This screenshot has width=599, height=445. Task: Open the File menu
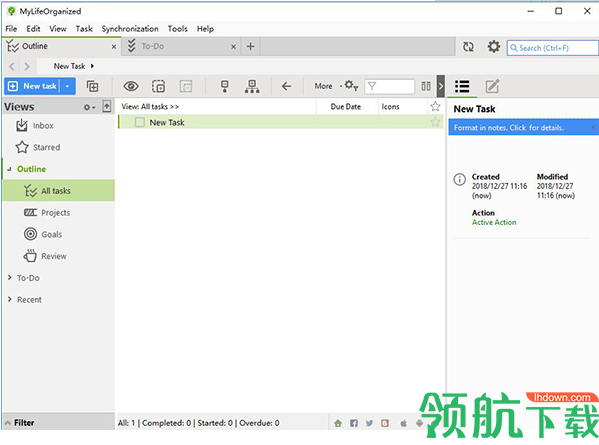tap(11, 29)
